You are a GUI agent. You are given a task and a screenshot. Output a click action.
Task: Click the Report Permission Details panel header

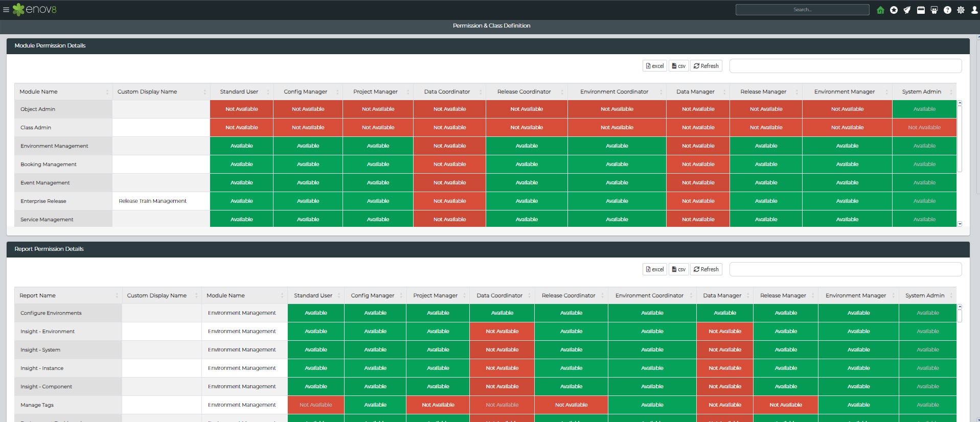tap(488, 249)
